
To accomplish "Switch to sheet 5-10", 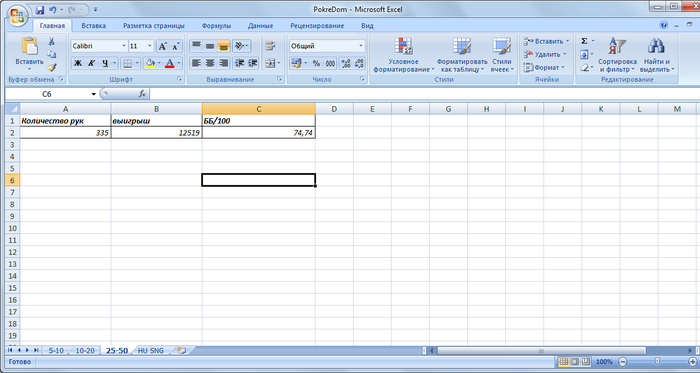I will [56, 351].
